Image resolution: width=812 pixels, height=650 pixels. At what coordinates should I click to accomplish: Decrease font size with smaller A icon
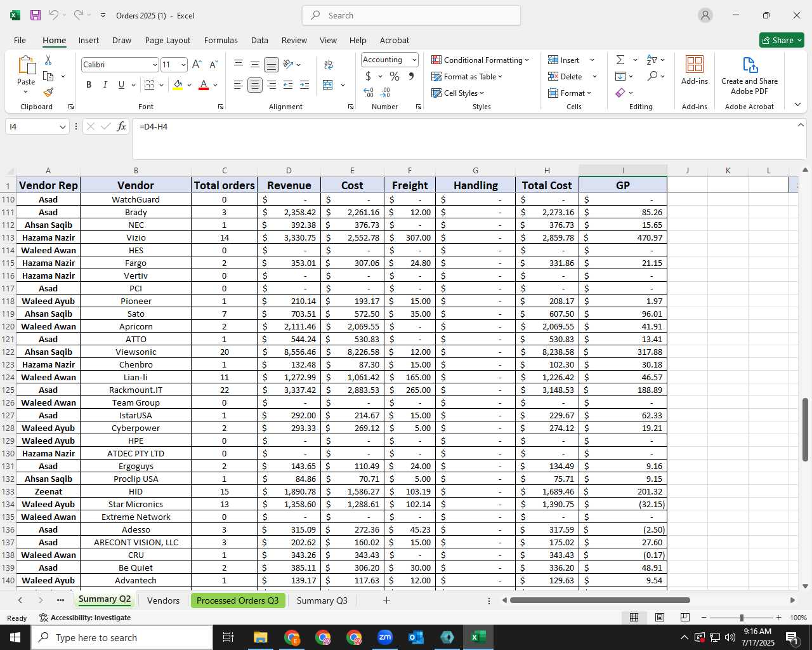213,64
